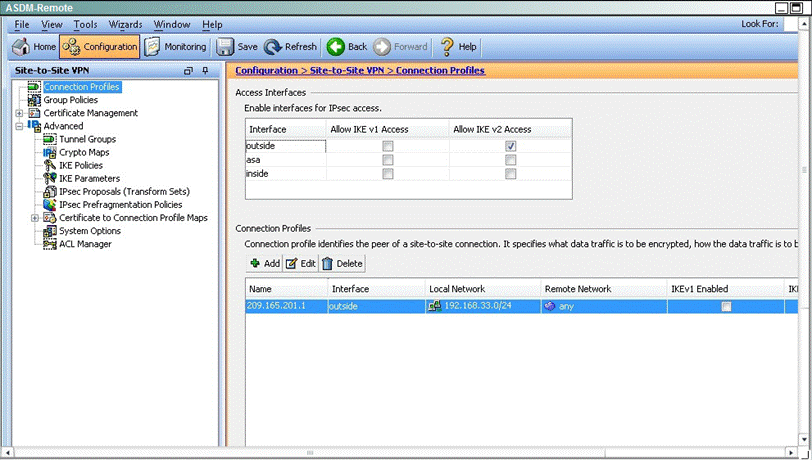Enable IKE v2 access for inside interface
The width and height of the screenshot is (812, 460).
click(x=511, y=174)
